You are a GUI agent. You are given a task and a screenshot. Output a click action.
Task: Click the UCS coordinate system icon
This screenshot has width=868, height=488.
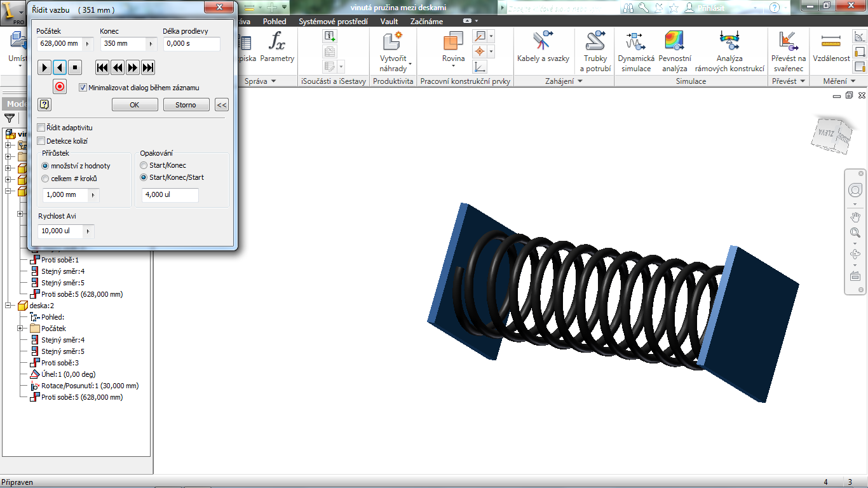[x=480, y=67]
